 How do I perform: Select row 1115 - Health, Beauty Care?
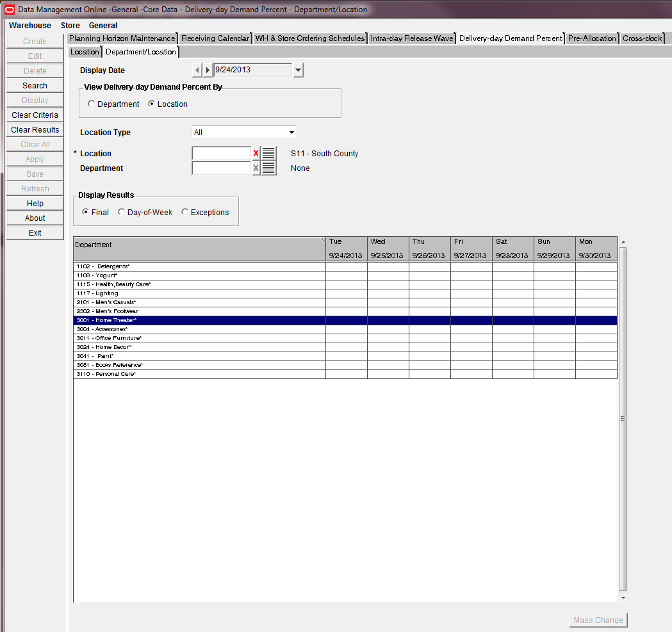pos(345,284)
